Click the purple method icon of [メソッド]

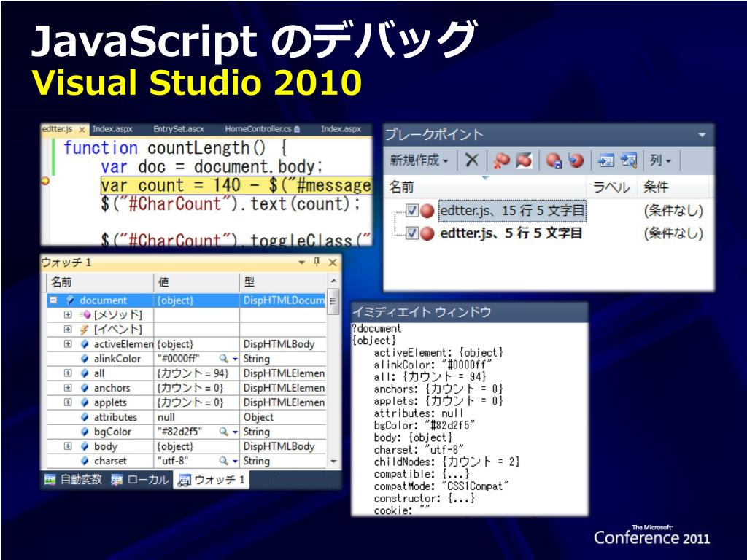pos(85,315)
